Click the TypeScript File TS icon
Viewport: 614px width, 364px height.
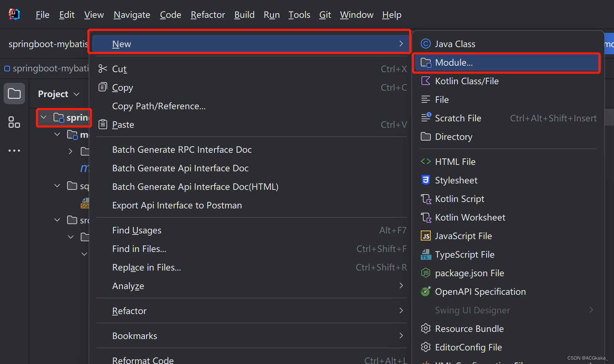point(426,254)
